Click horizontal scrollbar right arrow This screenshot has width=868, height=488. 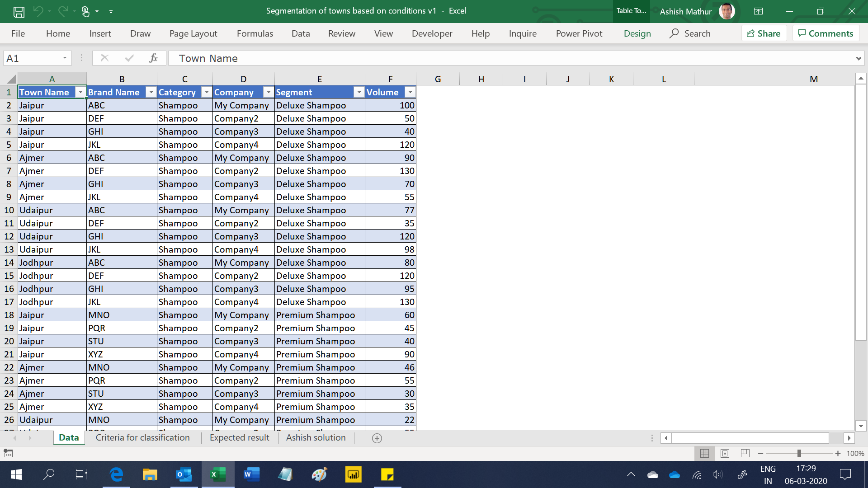point(849,438)
